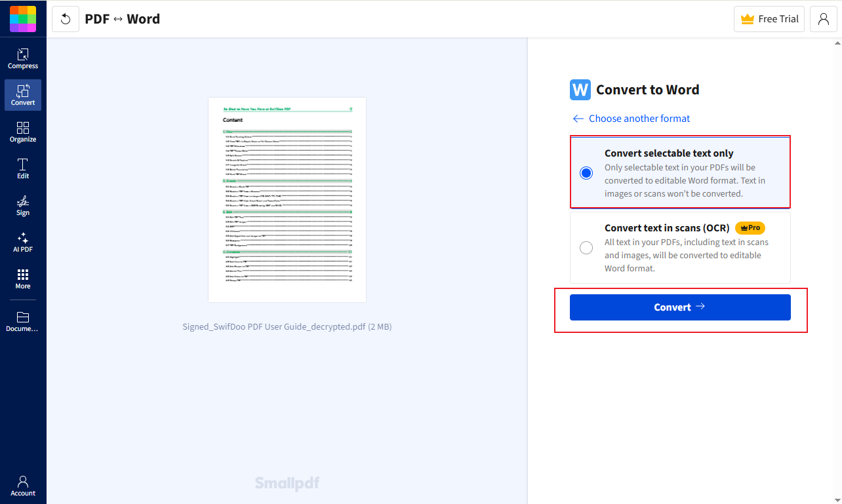The image size is (842, 504).
Task: Click the PDF document page thumbnail
Action: point(287,200)
